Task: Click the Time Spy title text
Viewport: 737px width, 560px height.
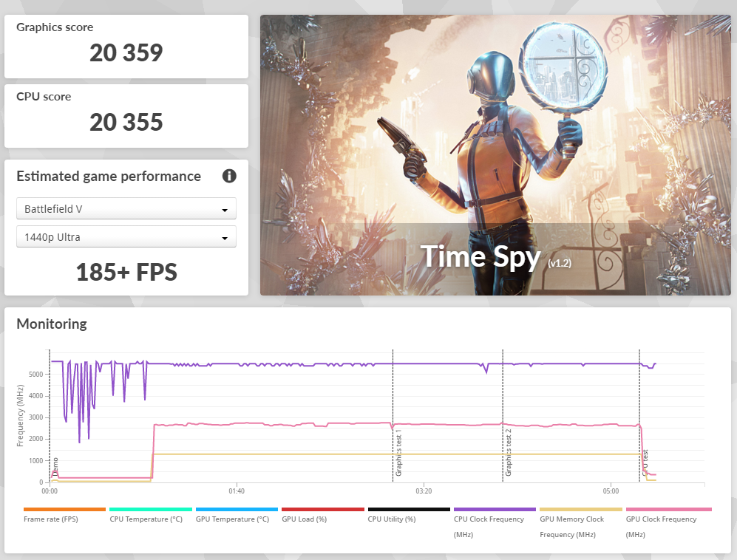Action: coord(480,257)
